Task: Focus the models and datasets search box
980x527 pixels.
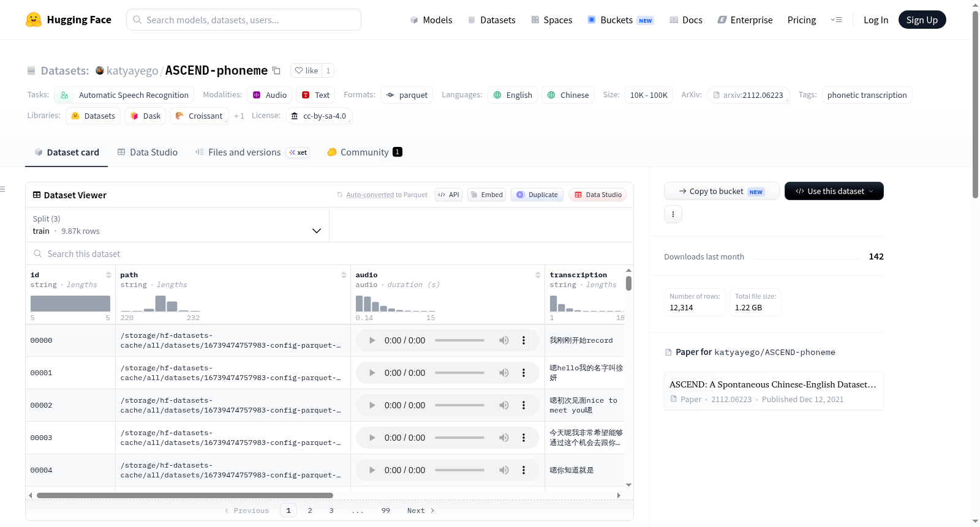Action: 244,20
